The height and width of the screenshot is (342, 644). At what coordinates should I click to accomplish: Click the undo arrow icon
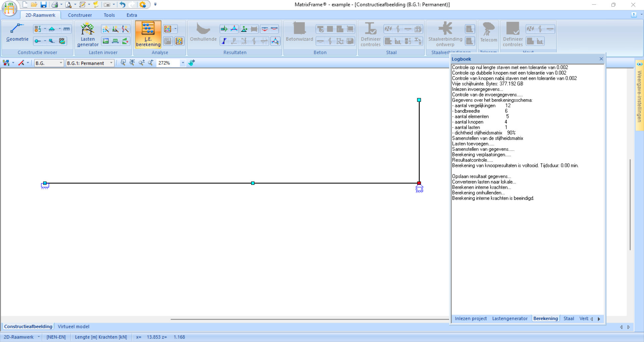[x=122, y=5]
